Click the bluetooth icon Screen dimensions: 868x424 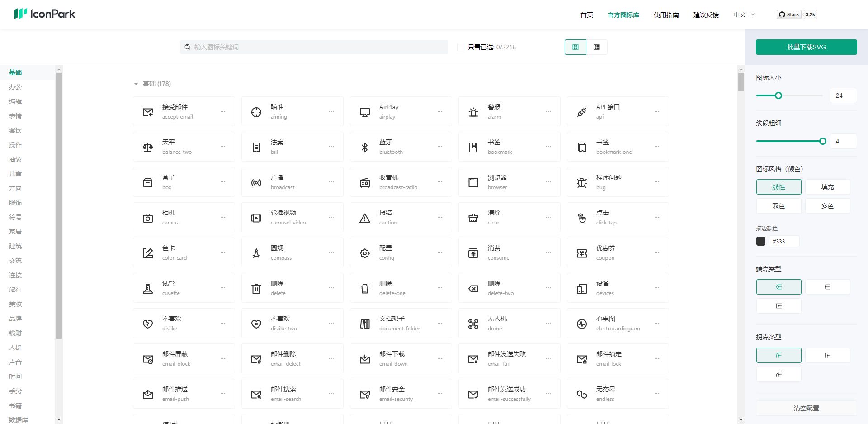(x=365, y=147)
